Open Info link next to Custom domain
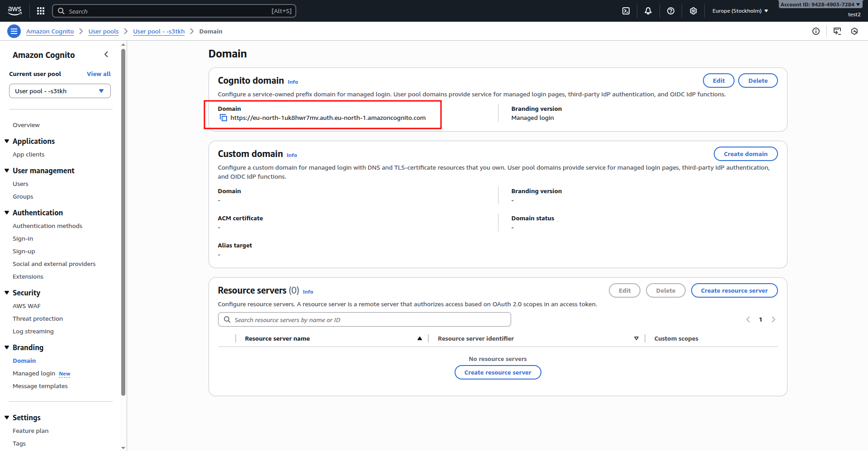 coord(292,155)
